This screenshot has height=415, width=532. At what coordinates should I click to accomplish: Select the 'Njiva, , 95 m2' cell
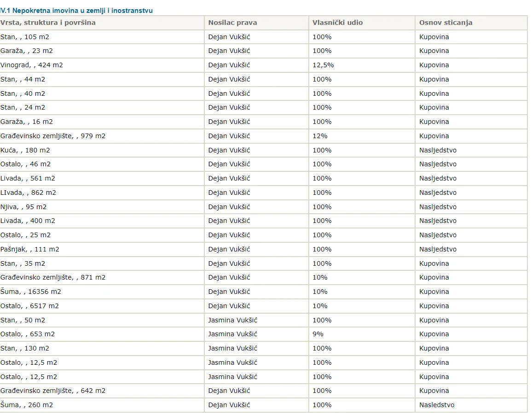click(x=102, y=207)
